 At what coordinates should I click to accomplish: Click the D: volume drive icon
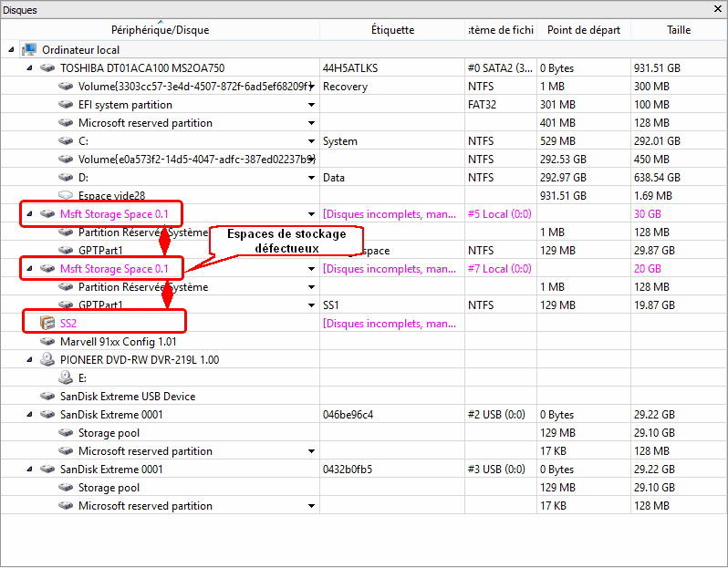tap(66, 177)
